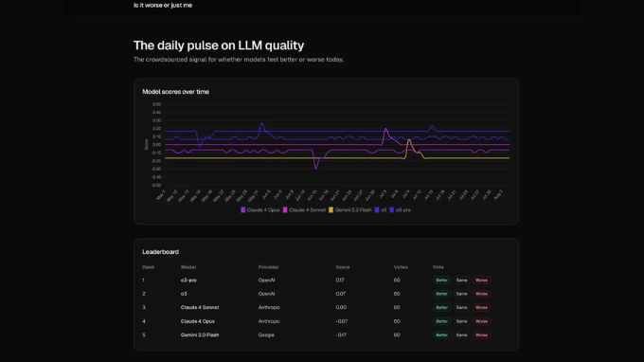Click the Model column header
Image resolution: width=644 pixels, height=362 pixels.
point(188,267)
